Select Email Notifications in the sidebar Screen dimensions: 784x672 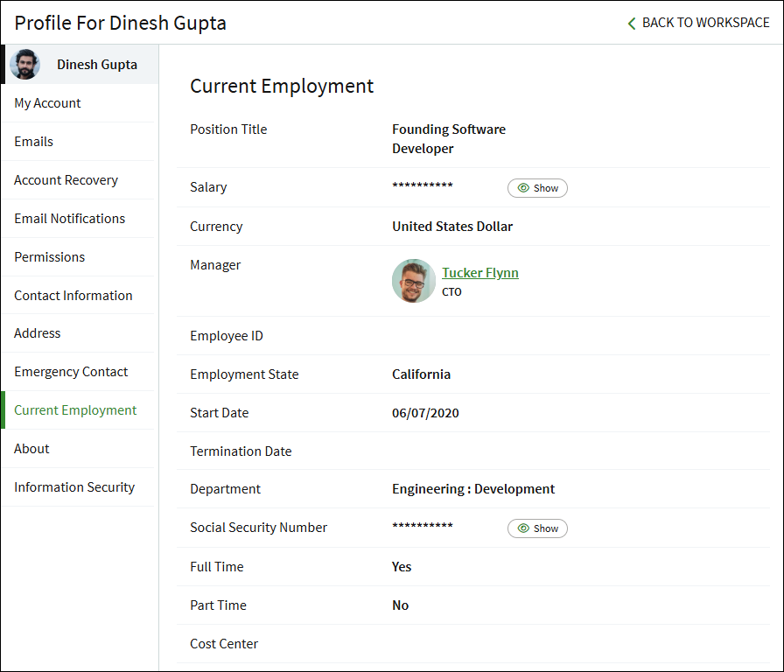coord(69,219)
